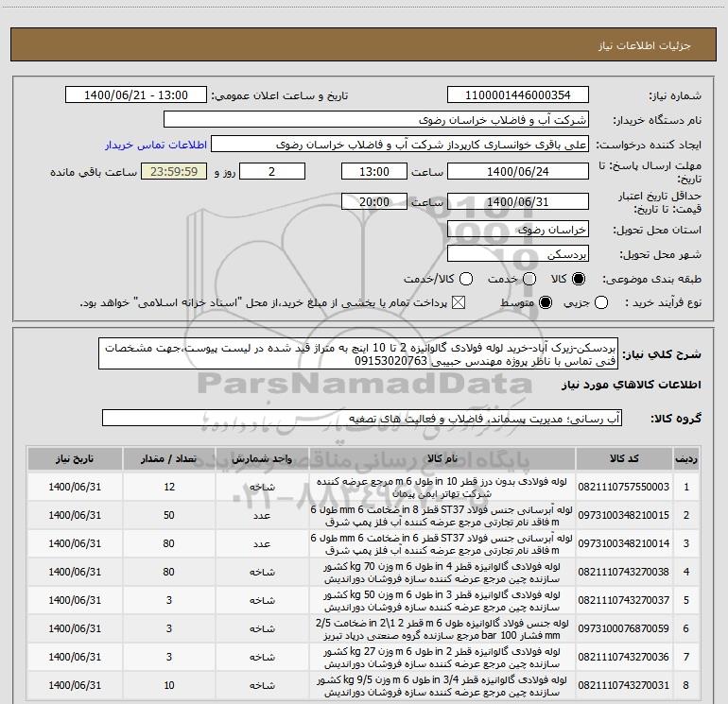Click the need number field 1100001446000354
Image resolution: width=728 pixels, height=704 pixels.
518,95
